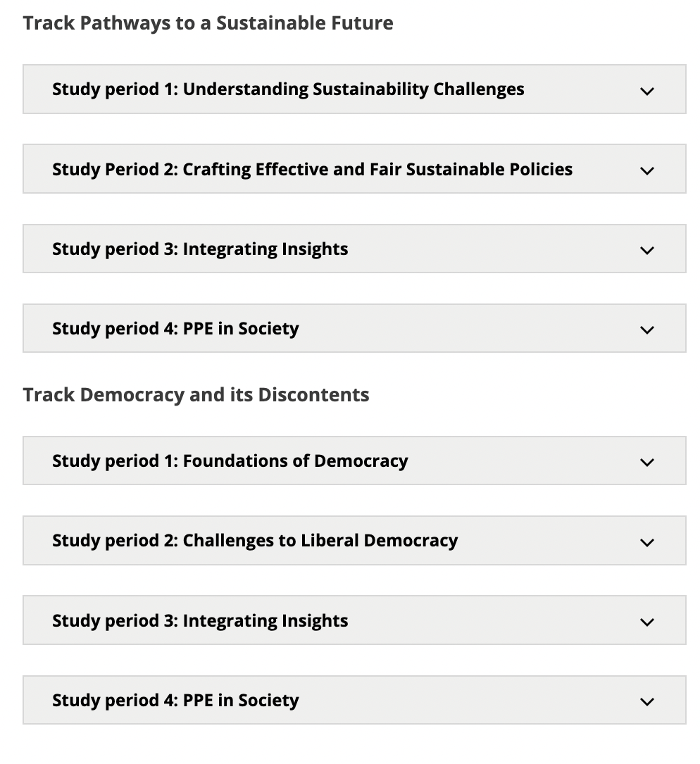Screen dimensions: 700x764
Task: Click the chevron beside Understanding Sustainability Challenges
Action: click(x=646, y=91)
